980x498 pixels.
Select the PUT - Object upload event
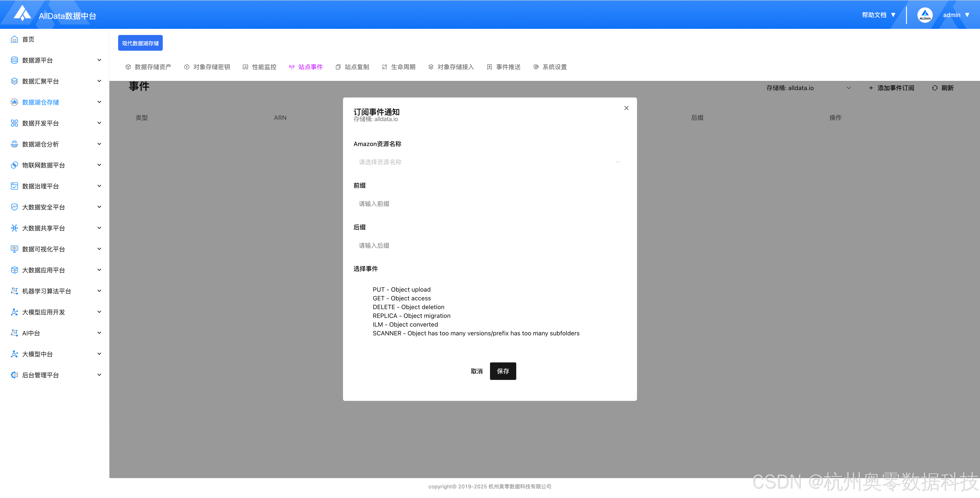pos(401,289)
